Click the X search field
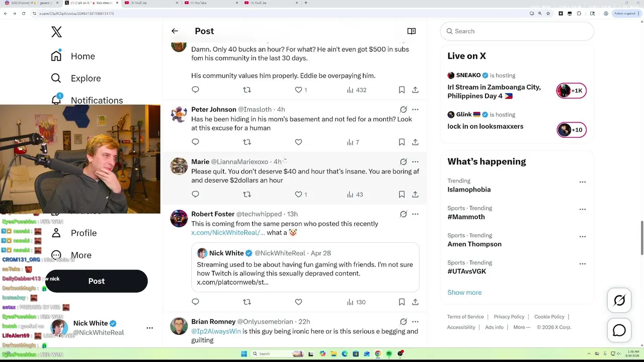 click(x=517, y=31)
